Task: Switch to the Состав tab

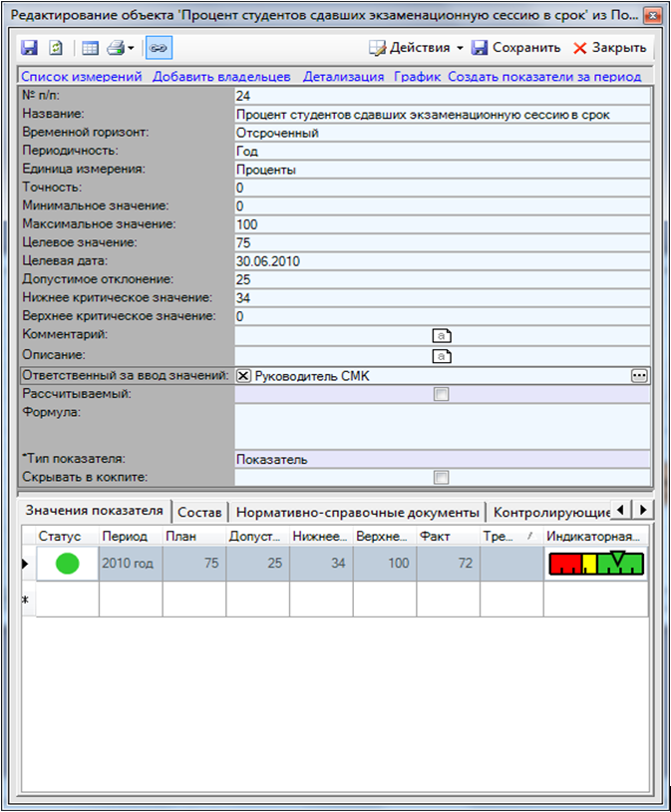Action: click(199, 512)
